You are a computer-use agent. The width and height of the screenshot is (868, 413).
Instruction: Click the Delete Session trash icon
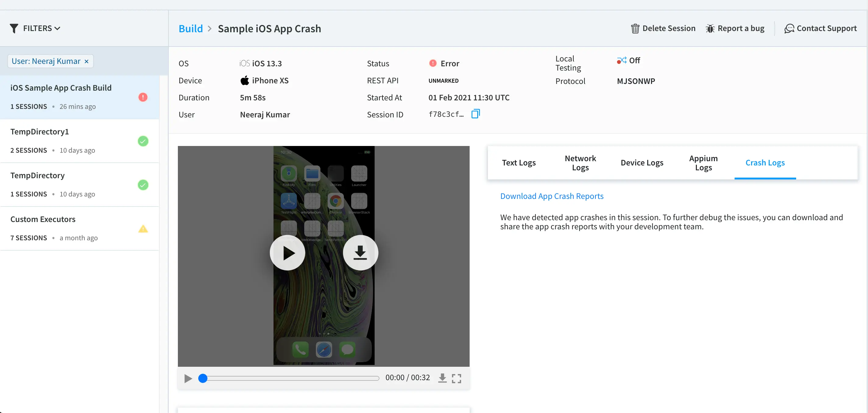point(635,29)
